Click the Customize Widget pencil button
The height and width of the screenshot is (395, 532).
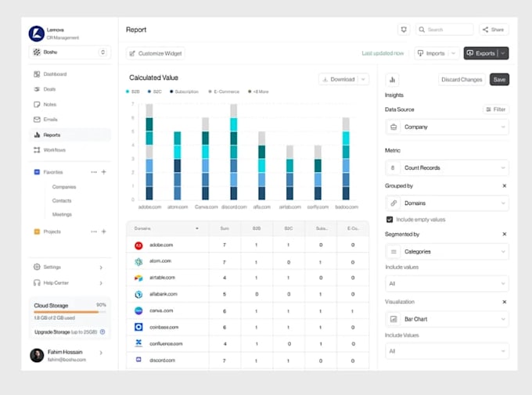156,53
